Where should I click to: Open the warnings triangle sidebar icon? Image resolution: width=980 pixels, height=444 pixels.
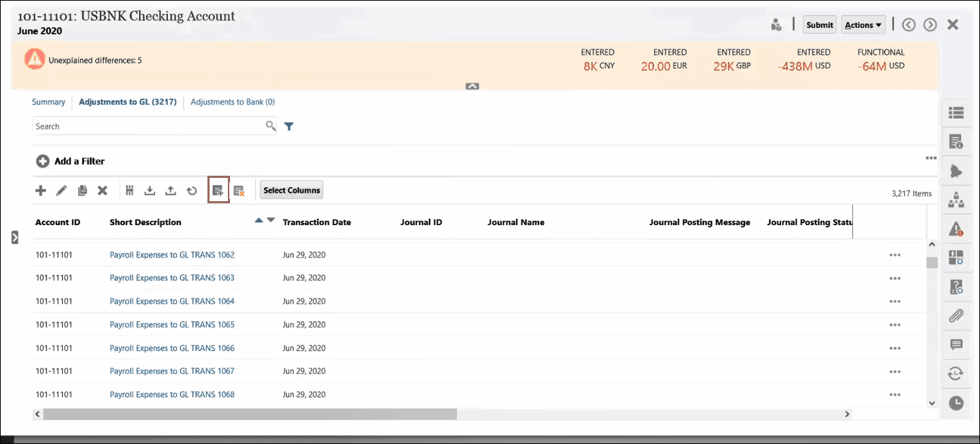(956, 229)
